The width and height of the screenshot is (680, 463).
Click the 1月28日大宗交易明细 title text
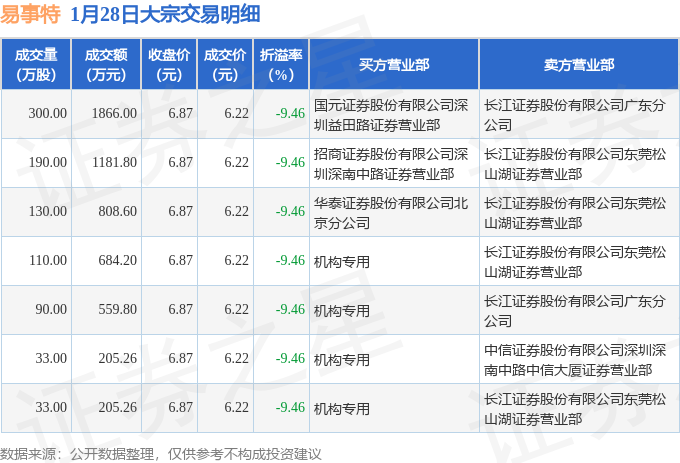coord(165,14)
